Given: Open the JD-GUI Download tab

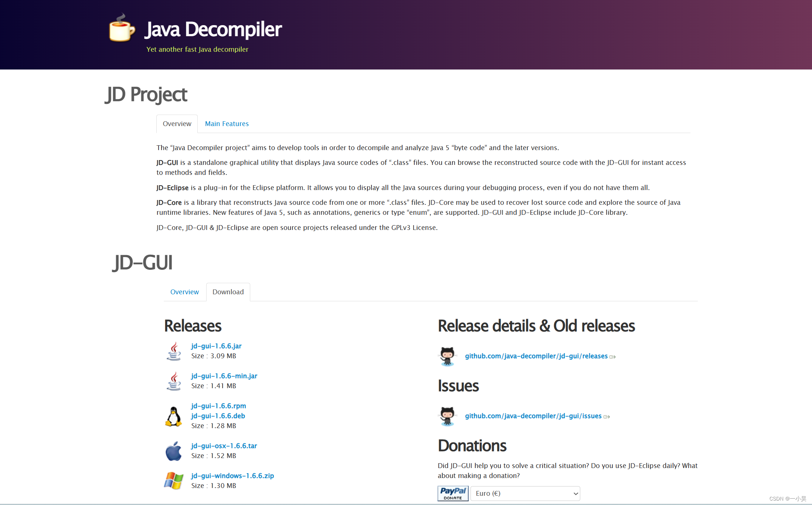Looking at the screenshot, I should click(228, 292).
